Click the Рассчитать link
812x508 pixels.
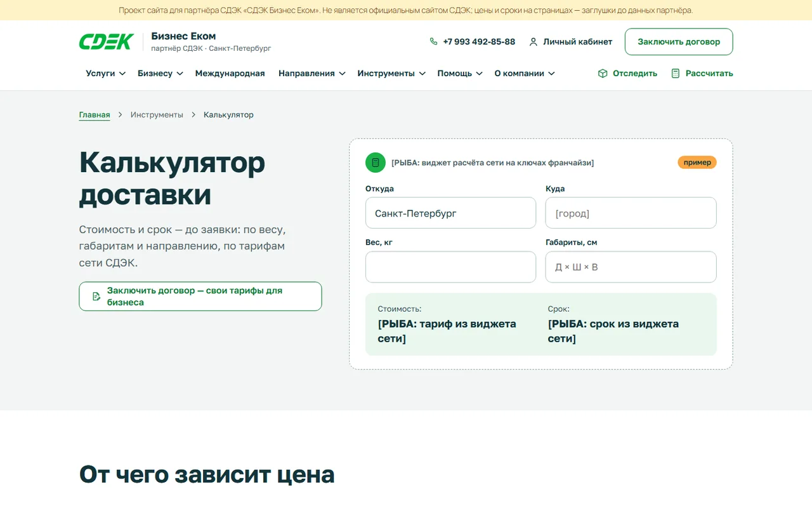point(702,74)
